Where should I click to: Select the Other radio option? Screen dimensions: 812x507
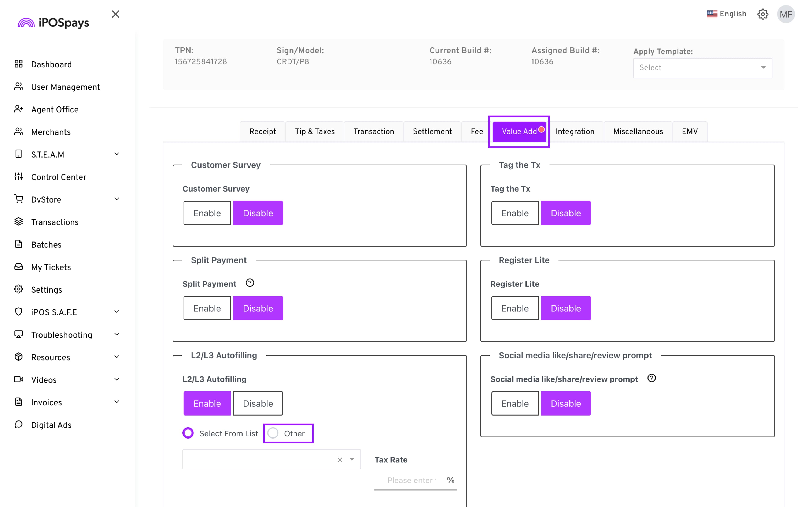273,433
